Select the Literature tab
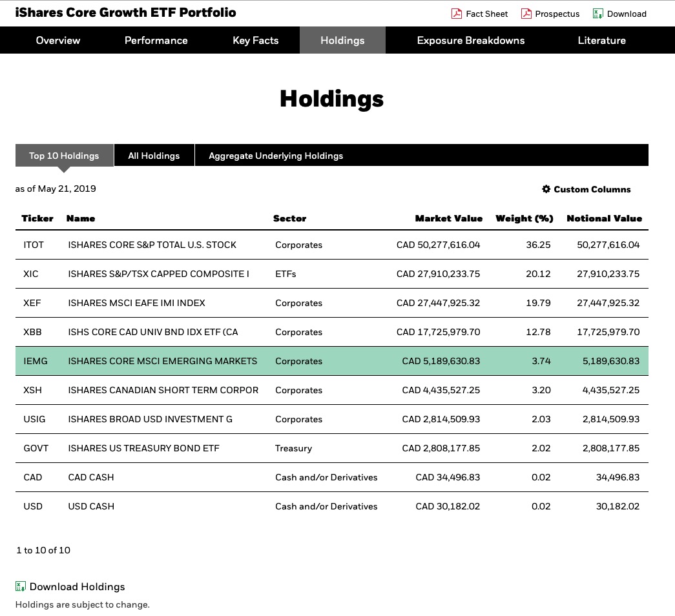Viewport: 675px width, 616px height. tap(601, 40)
